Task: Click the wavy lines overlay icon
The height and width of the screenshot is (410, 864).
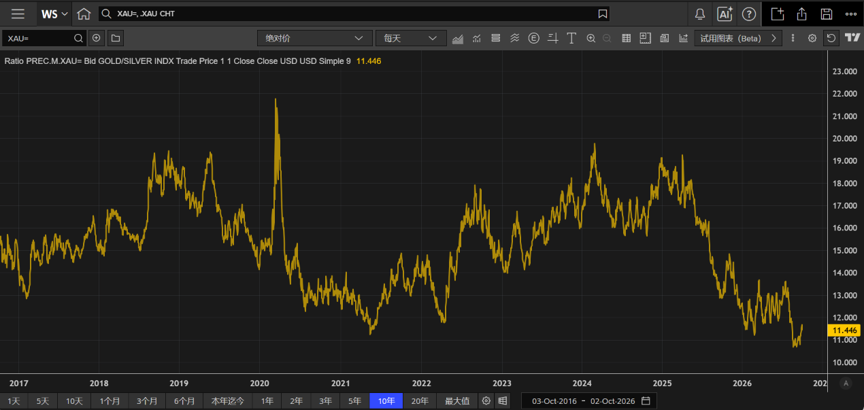Action: [515, 38]
